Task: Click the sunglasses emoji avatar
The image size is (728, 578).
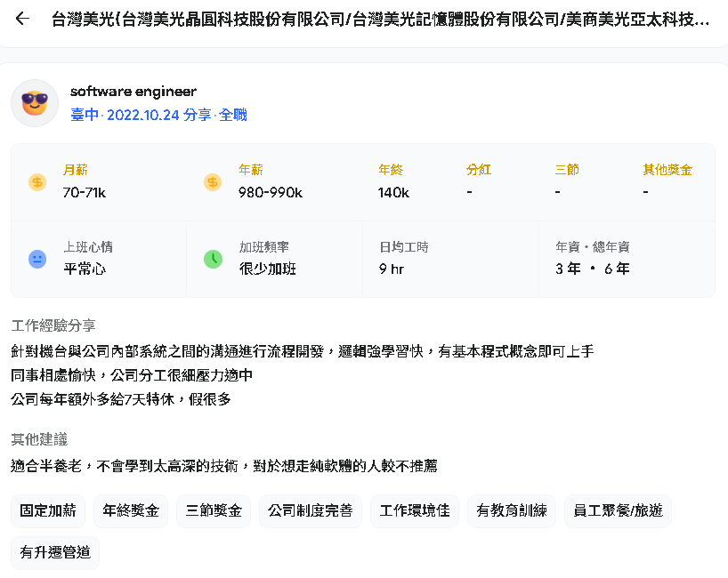Action: point(35,103)
